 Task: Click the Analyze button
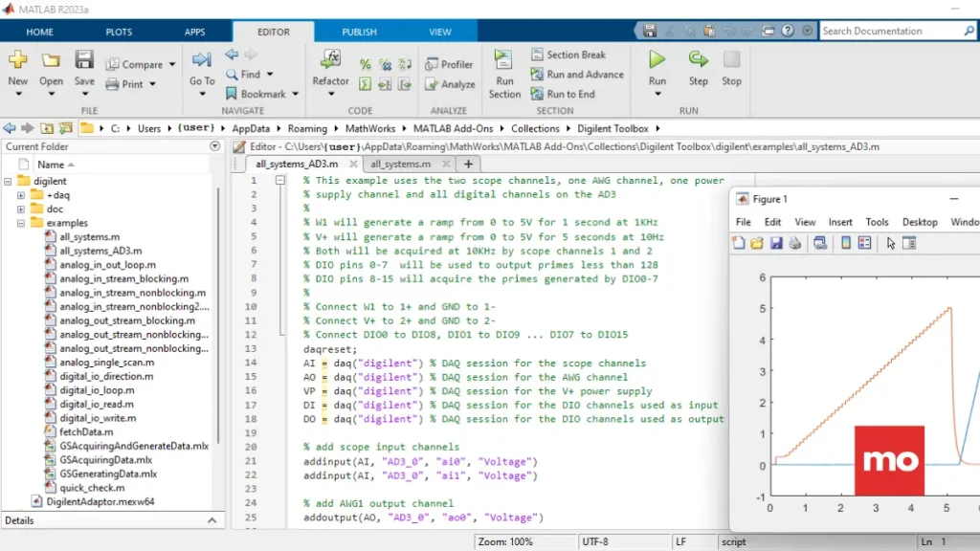pos(449,84)
